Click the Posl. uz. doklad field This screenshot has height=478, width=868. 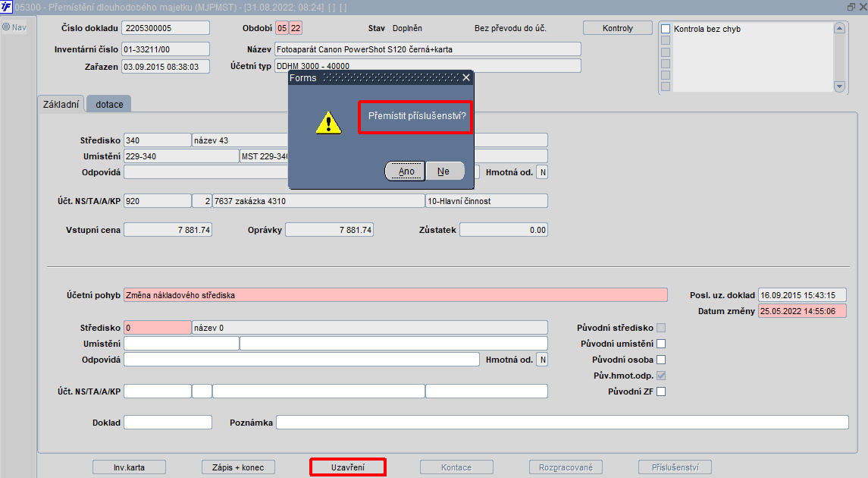(802, 295)
